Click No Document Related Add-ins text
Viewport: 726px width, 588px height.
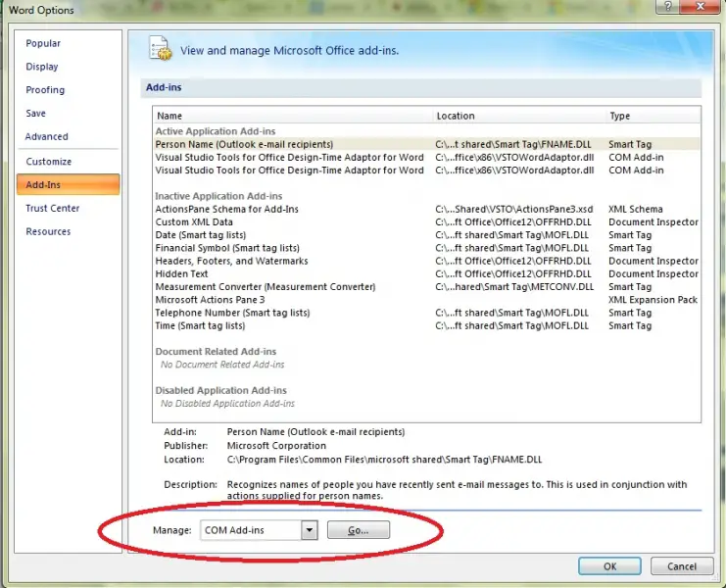click(222, 365)
